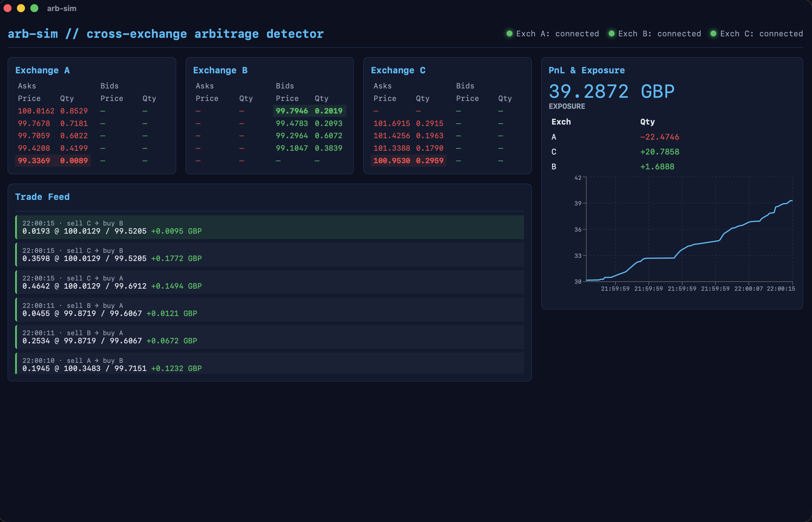Select the highlighted ask price 99.3369

coord(34,161)
